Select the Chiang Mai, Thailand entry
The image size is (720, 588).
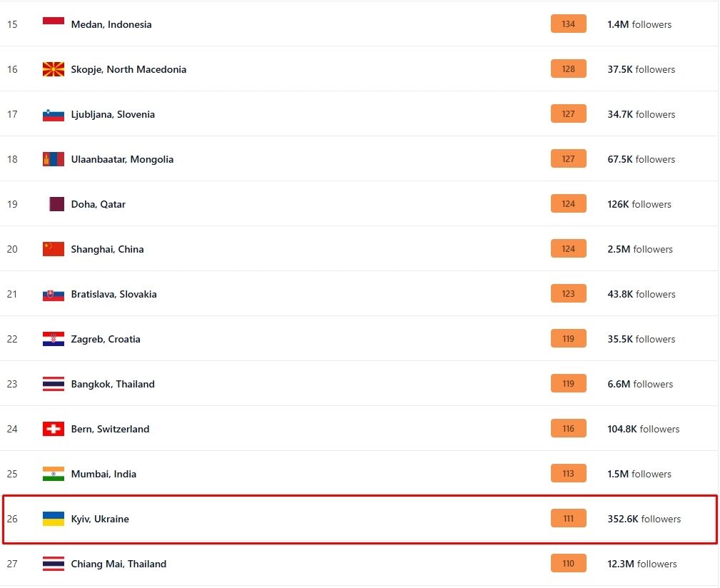click(118, 564)
